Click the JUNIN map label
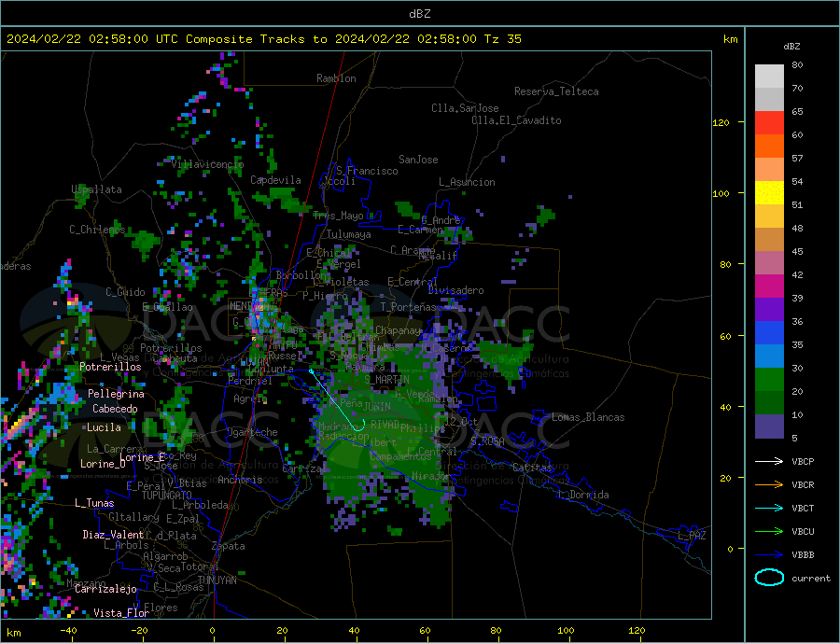840x643 pixels. click(377, 407)
